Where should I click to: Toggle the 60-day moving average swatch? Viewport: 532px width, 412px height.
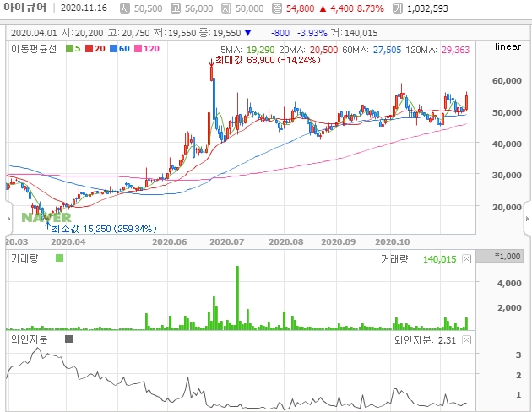(x=113, y=48)
